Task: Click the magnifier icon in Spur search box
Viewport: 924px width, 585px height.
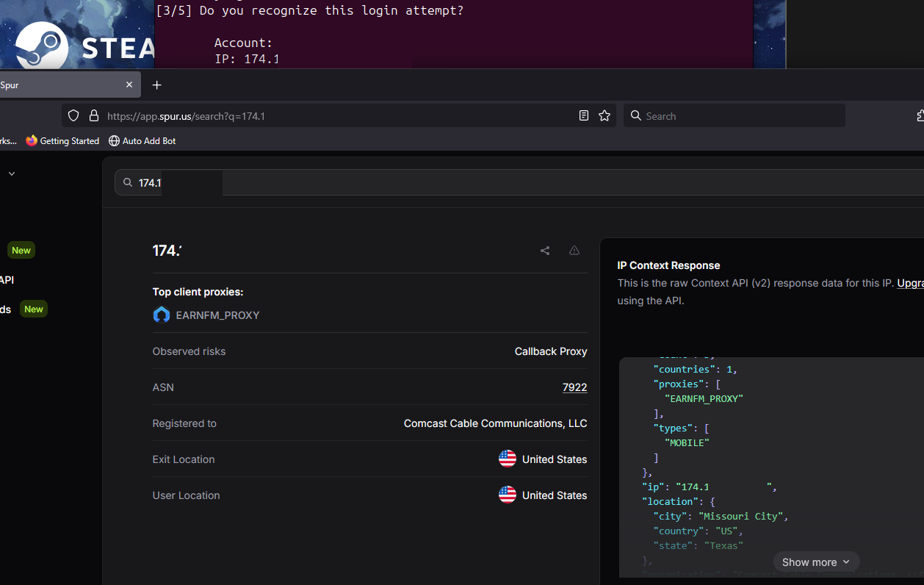Action: coord(128,183)
